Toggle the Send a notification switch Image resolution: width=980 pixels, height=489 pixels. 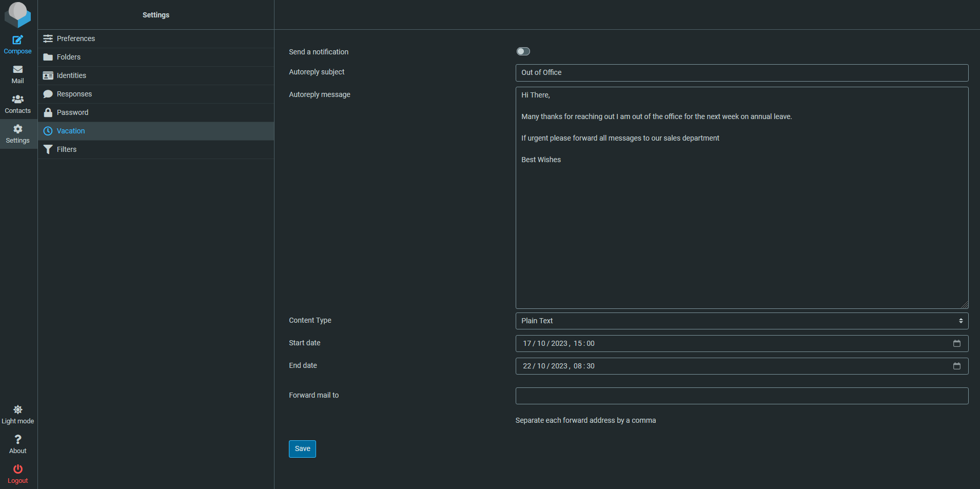[x=523, y=51]
